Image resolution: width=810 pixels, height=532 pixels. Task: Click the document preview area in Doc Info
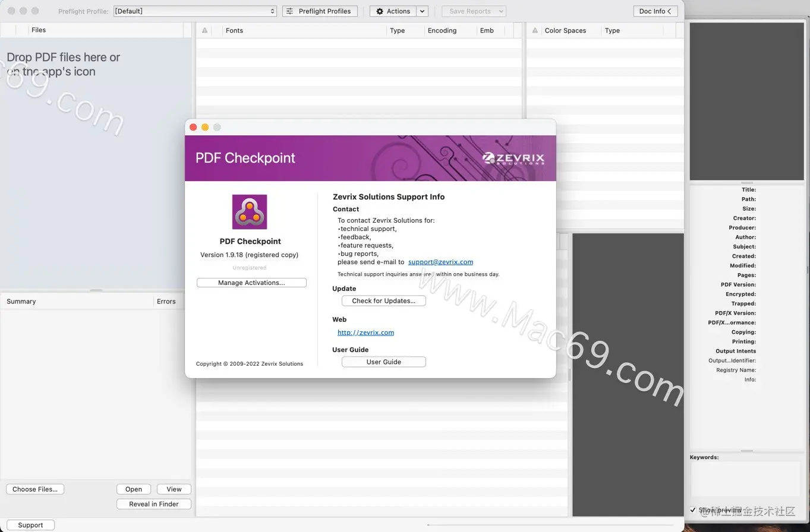[746, 102]
